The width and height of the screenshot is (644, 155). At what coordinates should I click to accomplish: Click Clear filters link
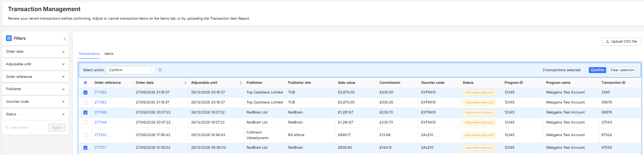[x=17, y=128]
